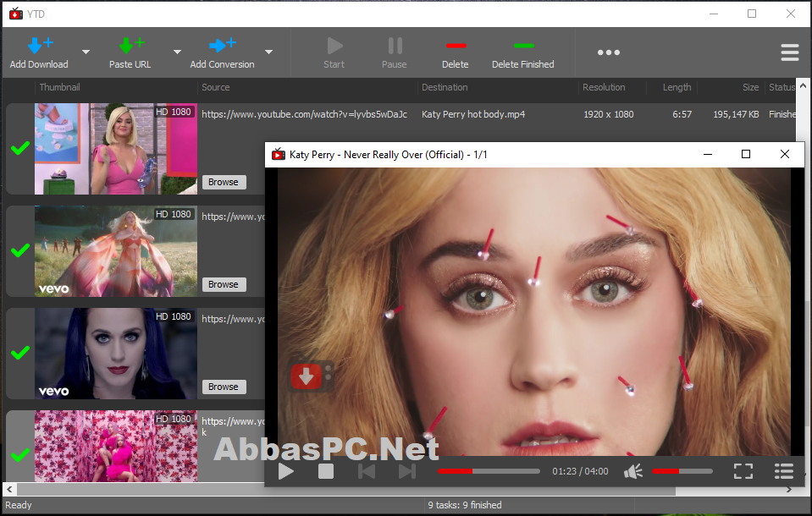Click the 9 tasks: 9 finished status text

point(465,505)
